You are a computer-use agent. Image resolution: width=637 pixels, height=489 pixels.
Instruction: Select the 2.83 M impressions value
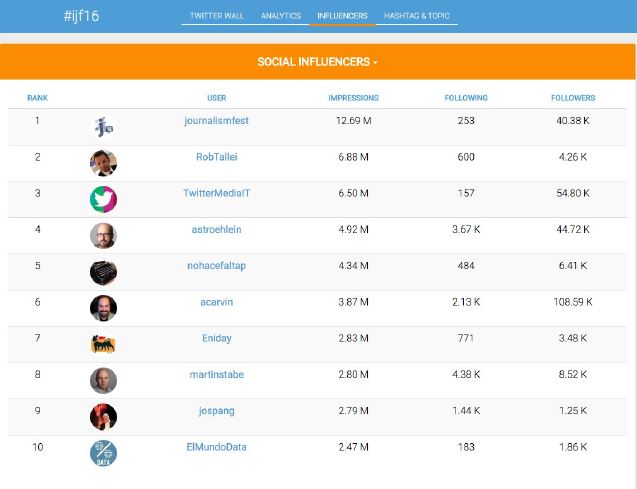point(353,338)
